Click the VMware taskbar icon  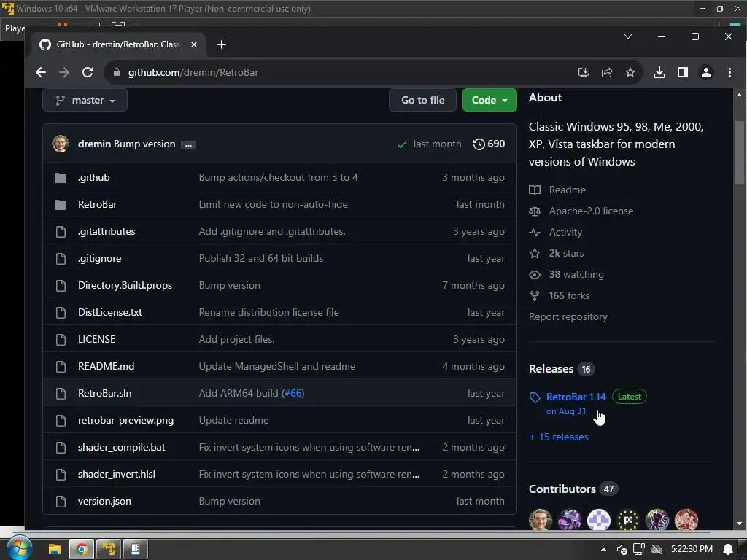click(x=109, y=549)
